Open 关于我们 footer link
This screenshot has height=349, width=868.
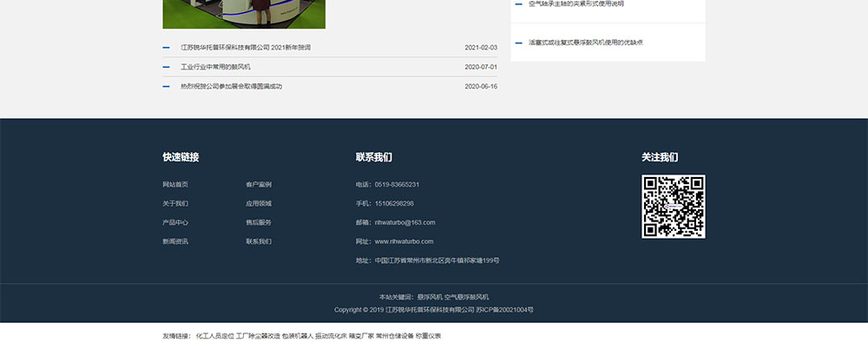click(174, 204)
